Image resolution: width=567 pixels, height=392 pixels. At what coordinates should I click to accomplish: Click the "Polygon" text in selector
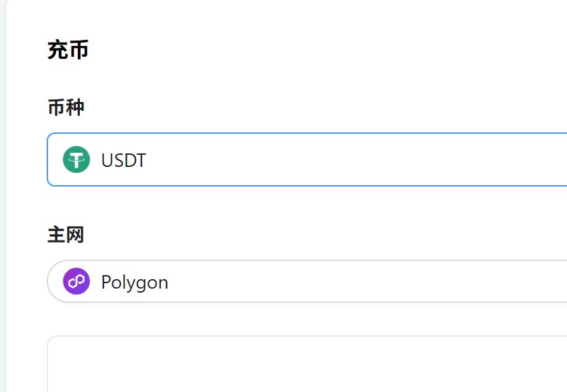point(135,282)
